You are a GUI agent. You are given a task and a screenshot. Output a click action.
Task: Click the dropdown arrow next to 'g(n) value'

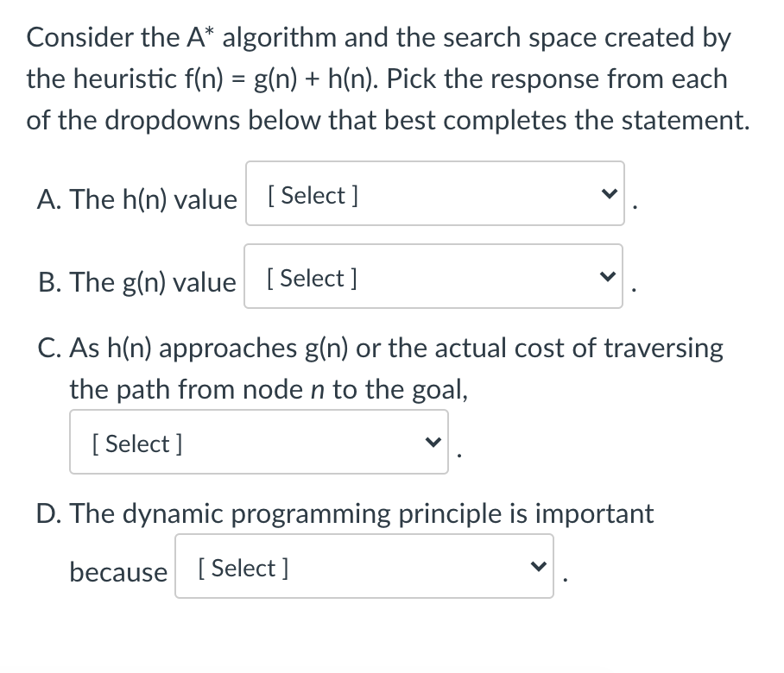607,277
